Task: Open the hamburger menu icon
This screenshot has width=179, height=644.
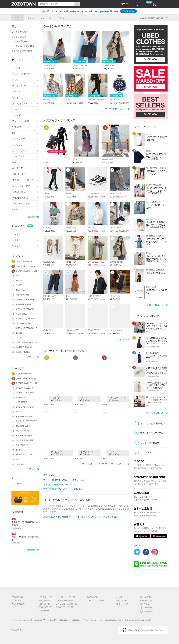Action: (x=163, y=4)
